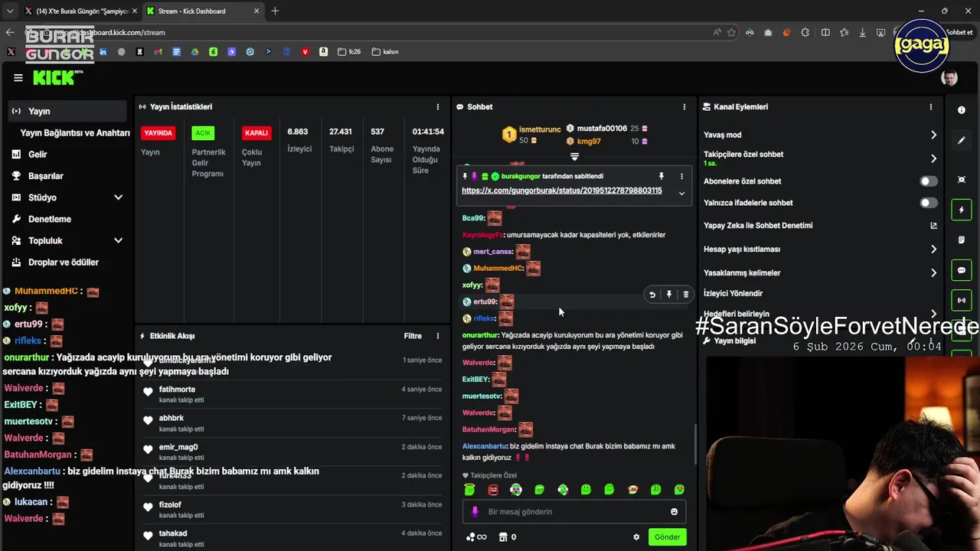Click the purple microphone icon in the message box
The width and height of the screenshot is (980, 551).
point(475,512)
